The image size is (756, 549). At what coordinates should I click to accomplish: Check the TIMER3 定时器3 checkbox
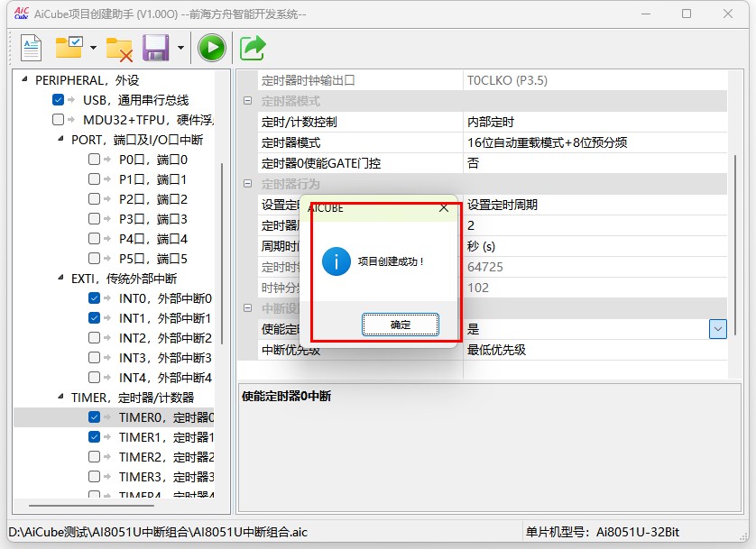[94, 476]
